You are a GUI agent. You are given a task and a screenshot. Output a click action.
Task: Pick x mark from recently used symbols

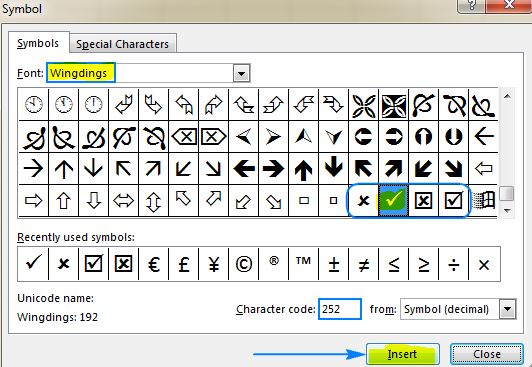(63, 264)
